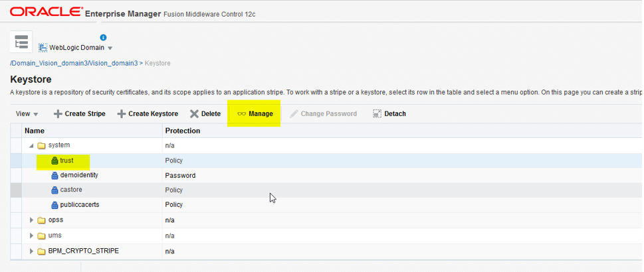
Task: Collapse the system stripe
Action: click(x=31, y=146)
